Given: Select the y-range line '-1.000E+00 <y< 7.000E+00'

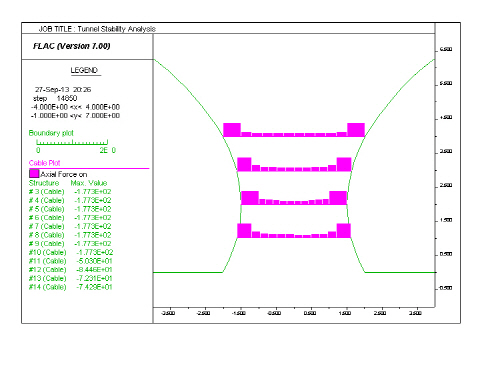Looking at the screenshot, I should (75, 116).
